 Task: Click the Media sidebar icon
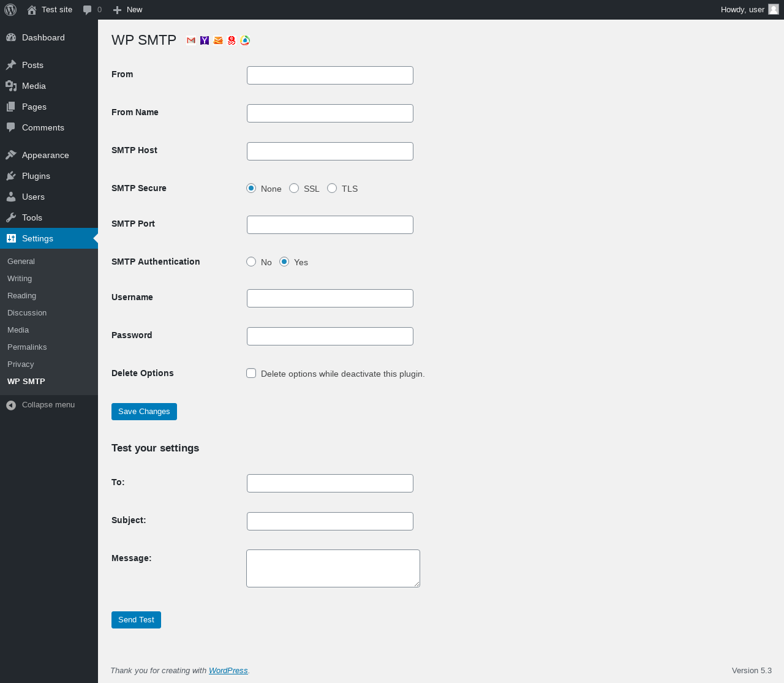11,86
